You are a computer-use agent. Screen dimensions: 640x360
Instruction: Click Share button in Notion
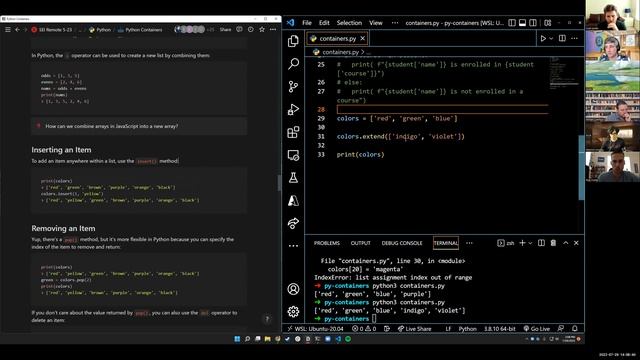tap(225, 30)
